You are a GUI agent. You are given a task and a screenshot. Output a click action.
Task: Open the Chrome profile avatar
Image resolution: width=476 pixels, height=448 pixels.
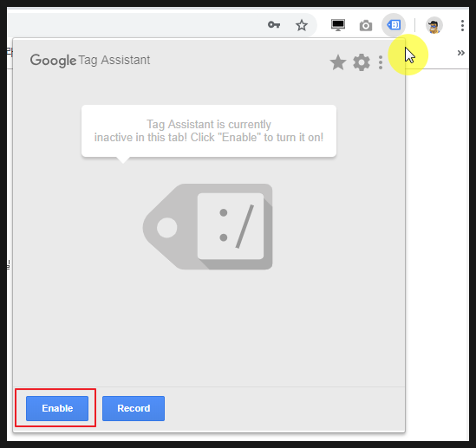pos(434,25)
